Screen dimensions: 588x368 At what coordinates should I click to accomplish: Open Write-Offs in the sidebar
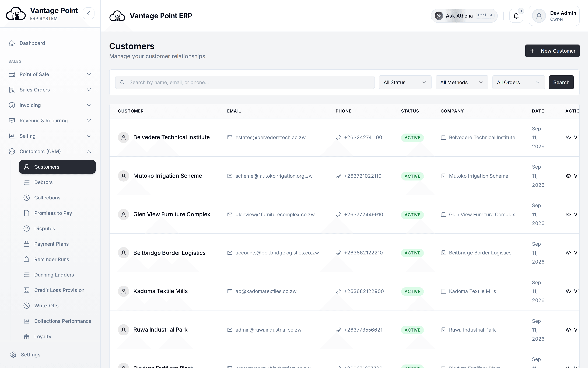point(57,306)
